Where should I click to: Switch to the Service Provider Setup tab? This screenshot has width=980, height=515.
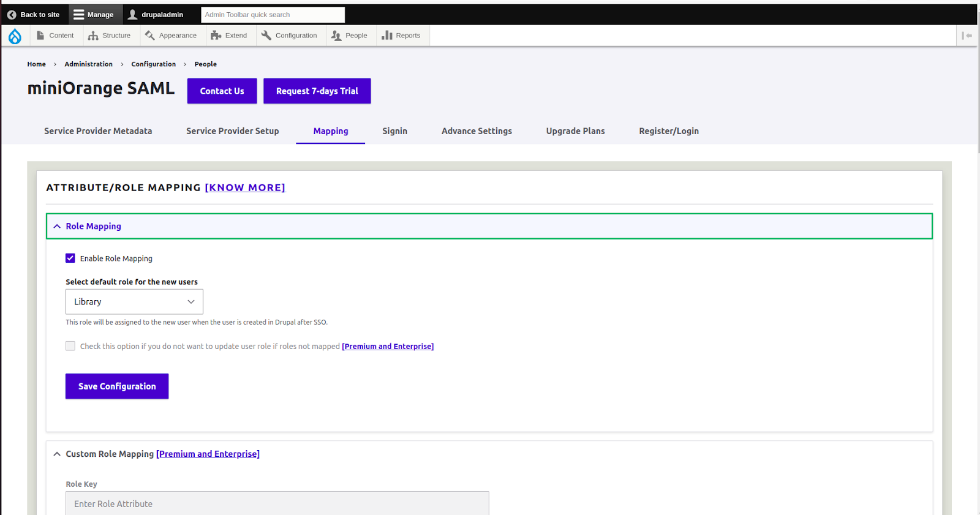233,131
